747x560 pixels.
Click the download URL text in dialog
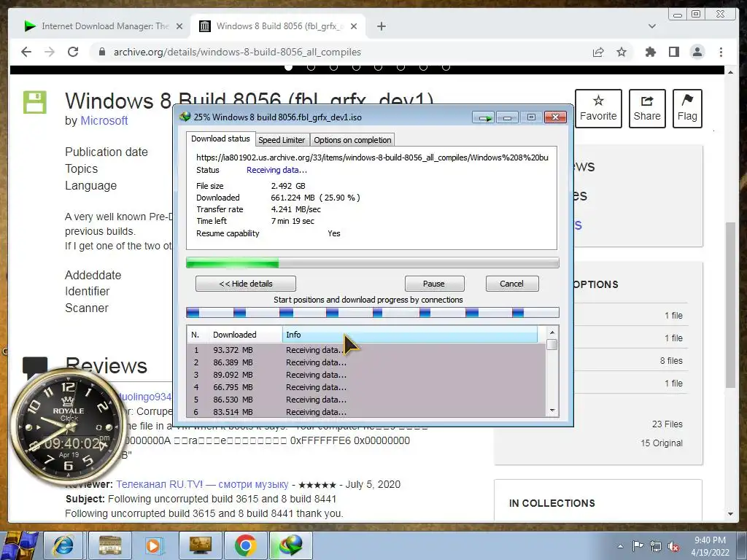[372, 157]
